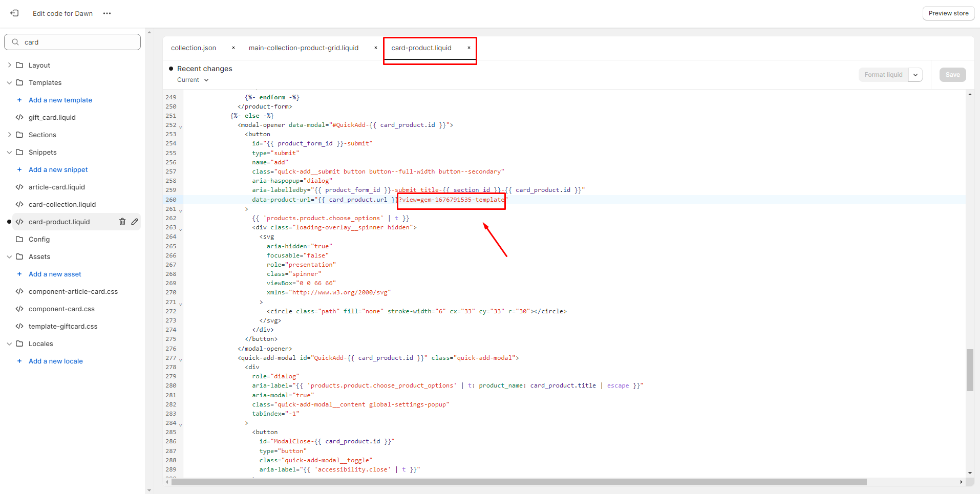Image resolution: width=980 pixels, height=494 pixels.
Task: Click the code editor horizontal scrollbar
Action: 519,482
